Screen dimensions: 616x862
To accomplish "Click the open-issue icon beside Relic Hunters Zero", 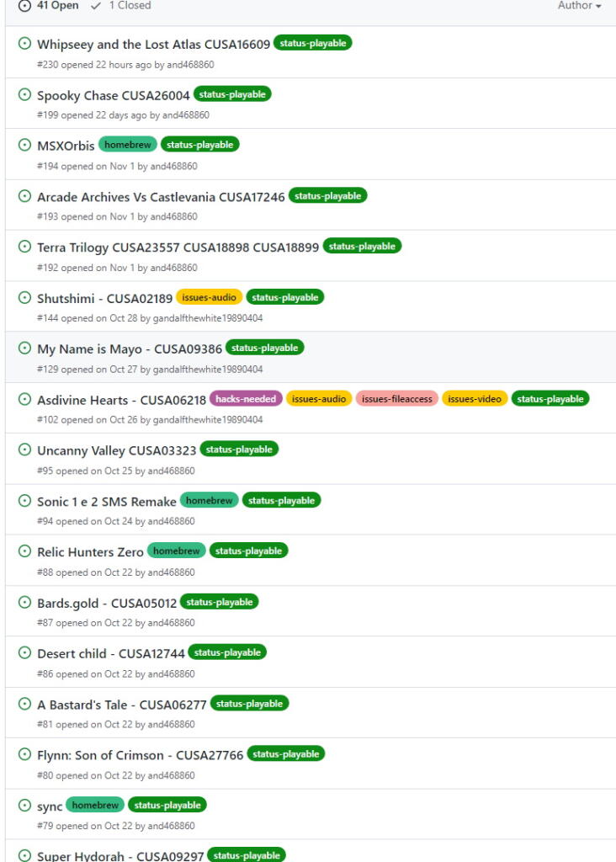I will [x=24, y=551].
